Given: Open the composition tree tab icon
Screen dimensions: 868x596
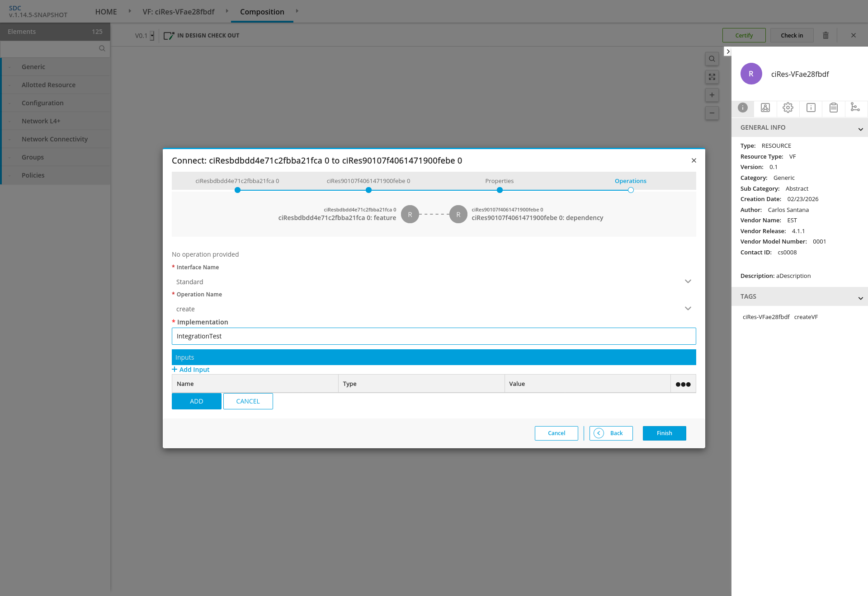Looking at the screenshot, I should 855,107.
